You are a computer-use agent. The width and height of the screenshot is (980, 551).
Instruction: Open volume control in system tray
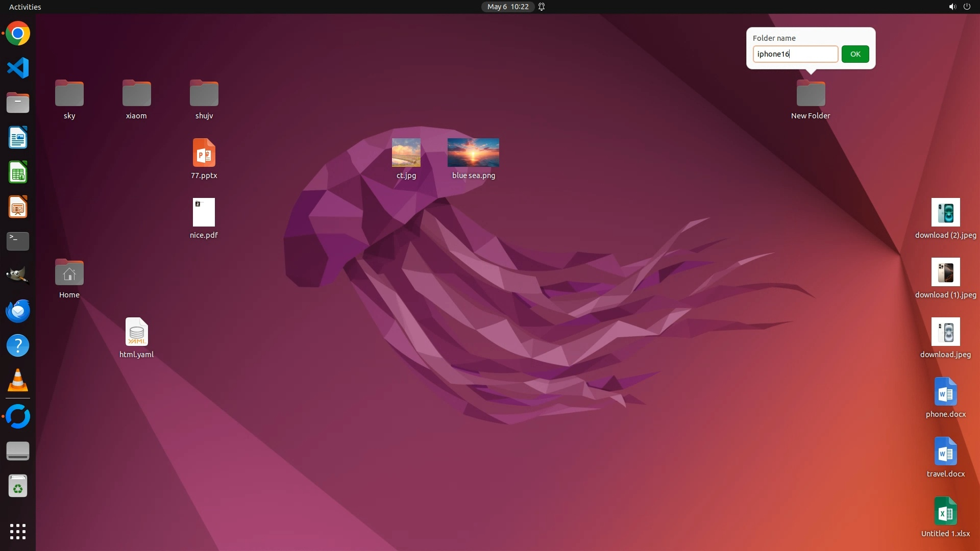tap(952, 7)
